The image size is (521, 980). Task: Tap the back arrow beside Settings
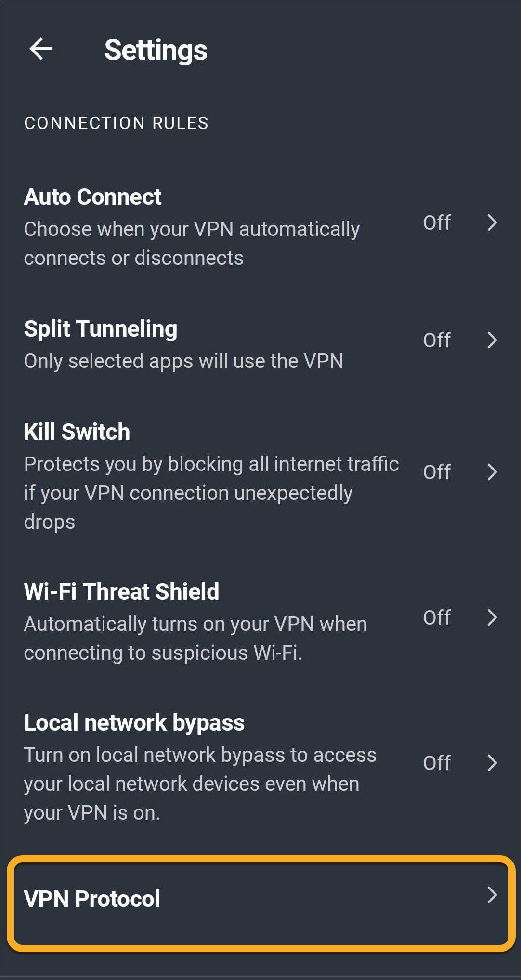pos(41,49)
